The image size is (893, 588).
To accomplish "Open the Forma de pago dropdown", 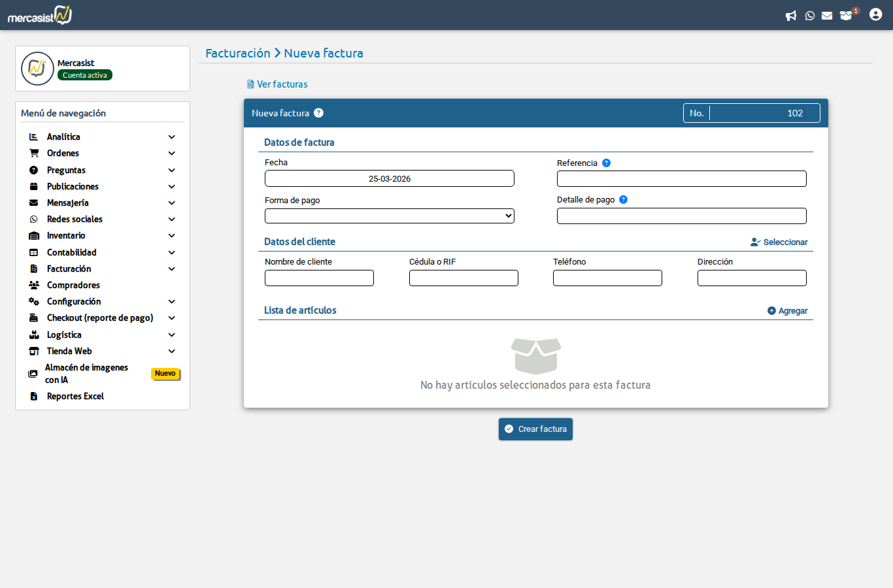I will 390,216.
